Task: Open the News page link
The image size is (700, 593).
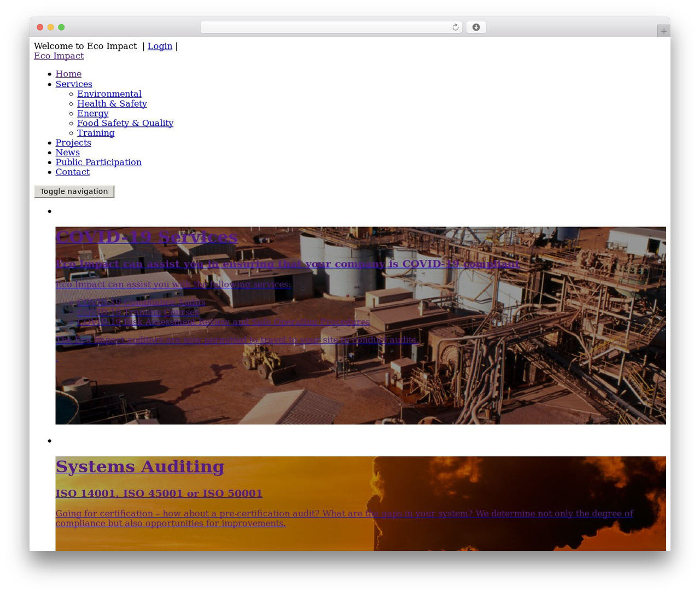Action: pyautogui.click(x=68, y=153)
